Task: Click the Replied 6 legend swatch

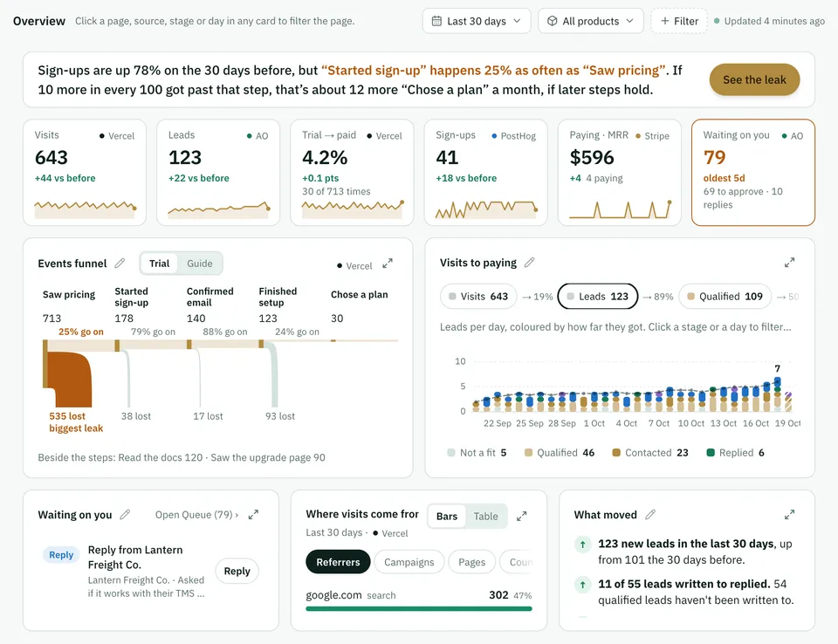Action: tap(711, 453)
